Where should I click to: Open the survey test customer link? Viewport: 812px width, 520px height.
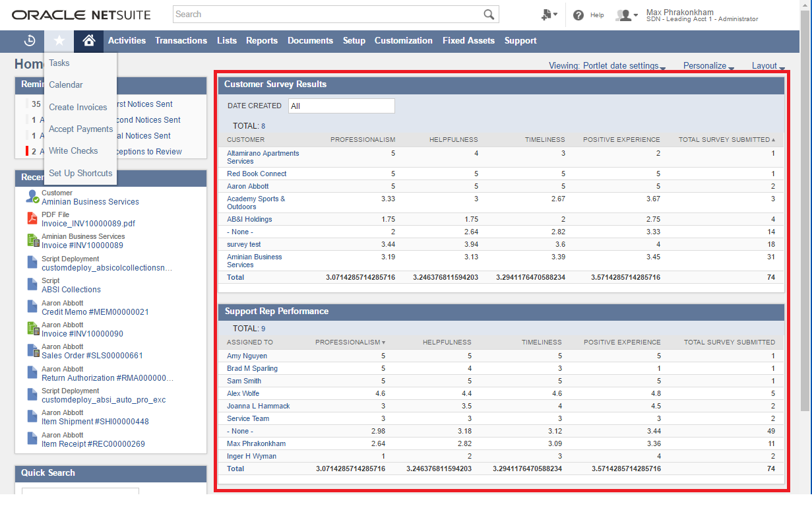tap(243, 244)
